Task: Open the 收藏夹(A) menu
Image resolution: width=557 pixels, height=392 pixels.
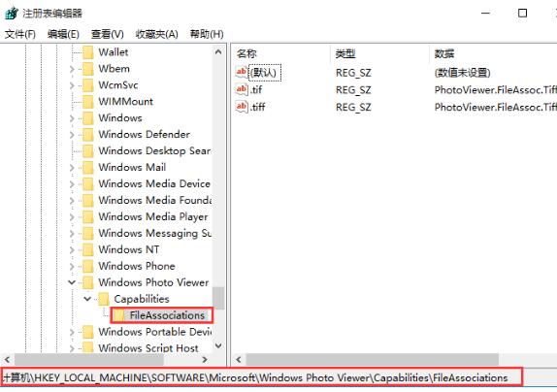Action: point(156,34)
